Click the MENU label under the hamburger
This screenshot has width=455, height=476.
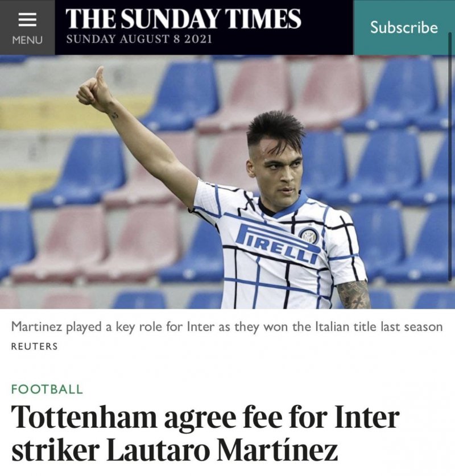tap(27, 40)
